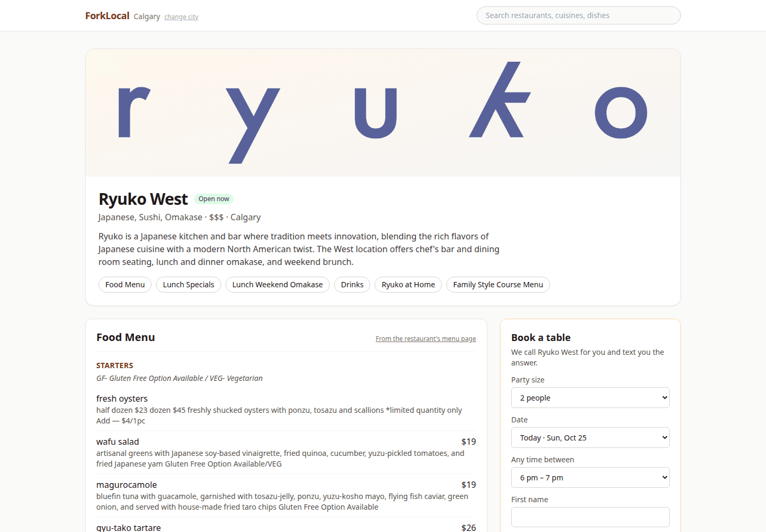Click the Japanese, Sushi, Omakase cuisine line
This screenshot has height=532, width=766.
click(179, 217)
